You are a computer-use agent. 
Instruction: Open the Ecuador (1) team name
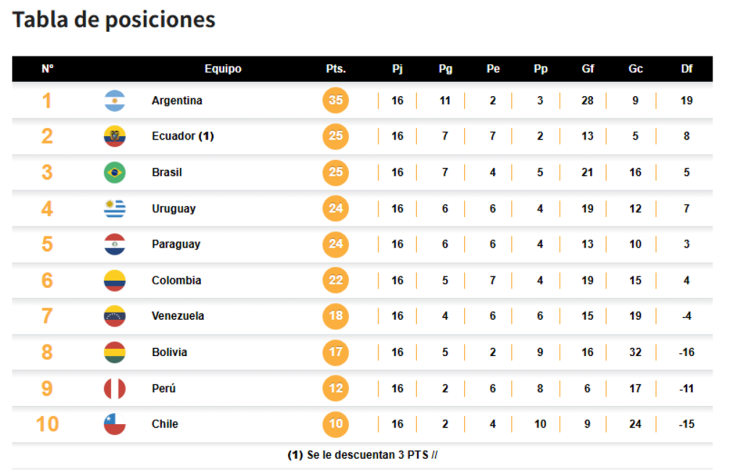pos(182,136)
